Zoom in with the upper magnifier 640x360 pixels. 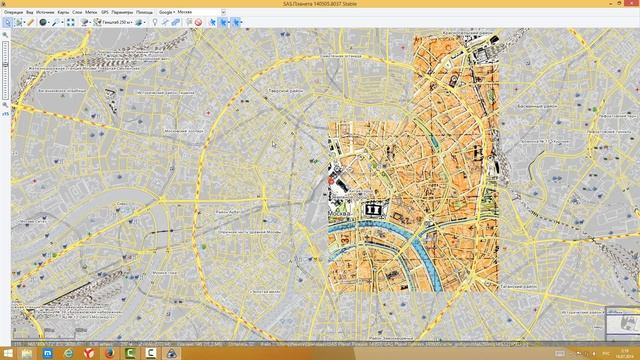pyautogui.click(x=5, y=35)
